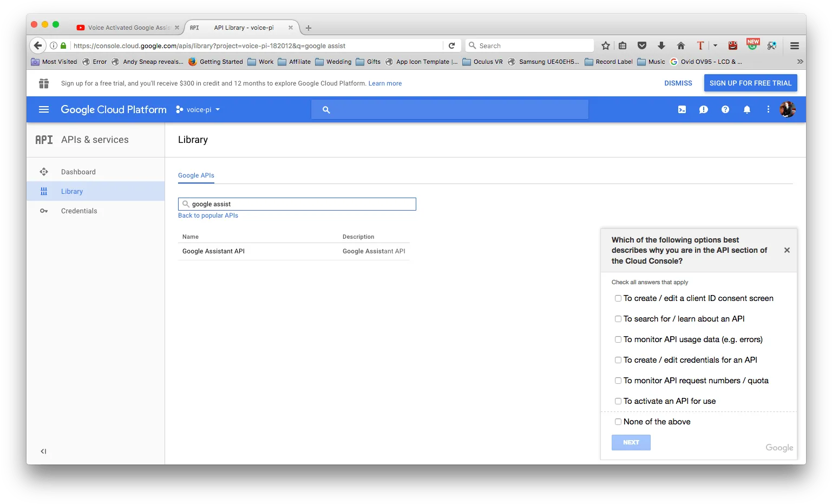Open the Error bookmark
This screenshot has width=832, height=504.
tap(94, 62)
